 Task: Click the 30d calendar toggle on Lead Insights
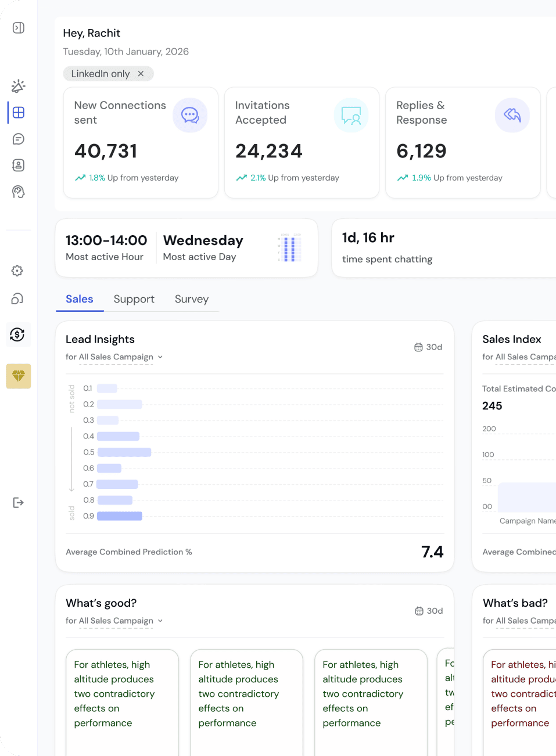428,347
